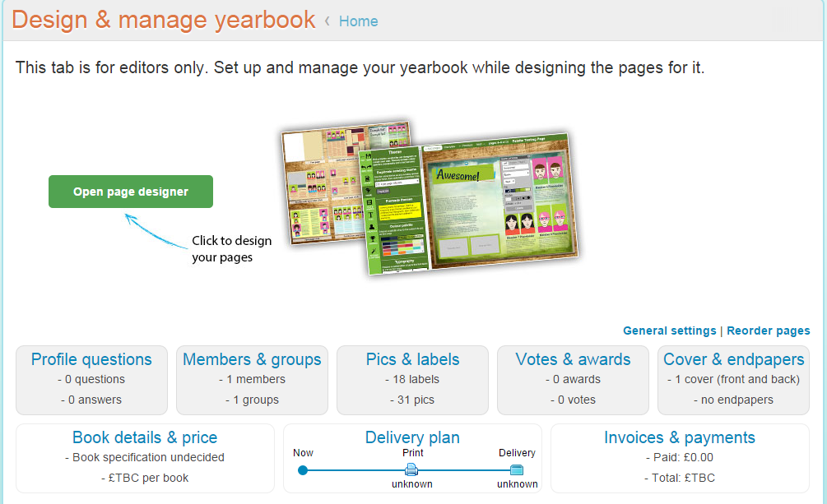Go to the Home breadcrumb link

click(x=358, y=21)
